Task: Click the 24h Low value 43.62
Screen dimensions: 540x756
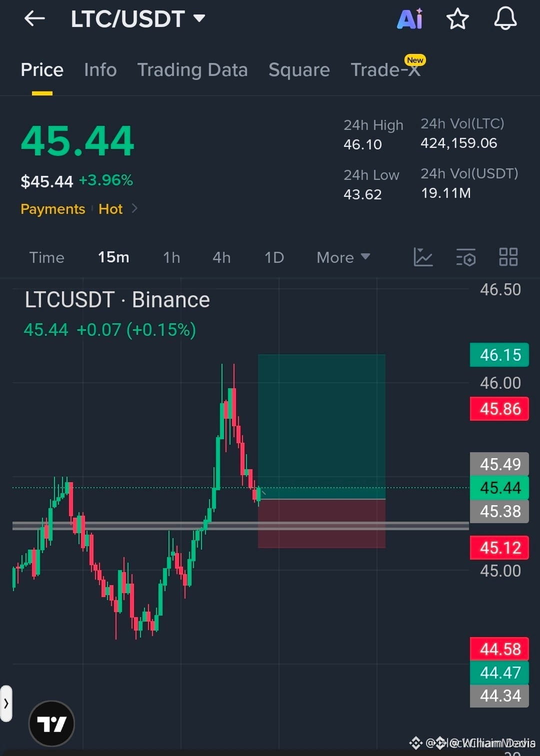Action: click(x=362, y=194)
